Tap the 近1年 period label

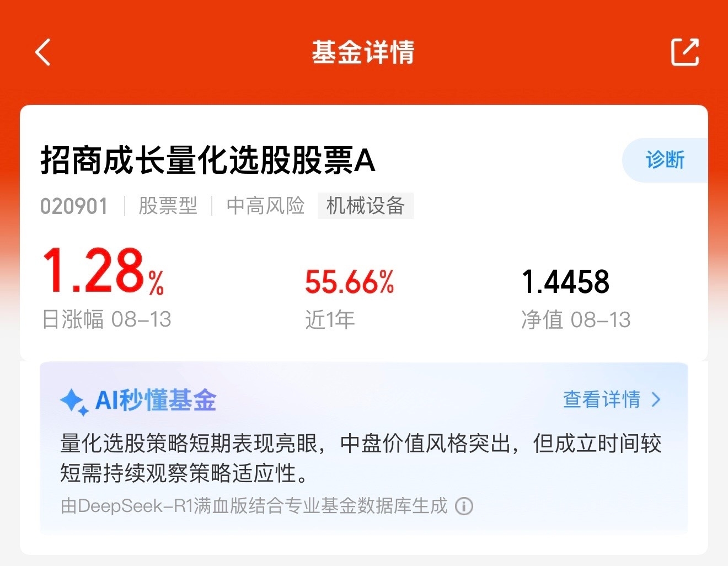[330, 320]
